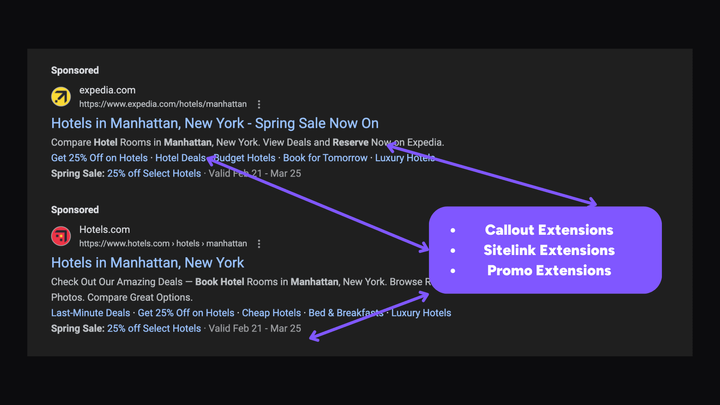Open the "Last-Minute Deals" sitelink
The width and height of the screenshot is (720, 405).
point(90,313)
